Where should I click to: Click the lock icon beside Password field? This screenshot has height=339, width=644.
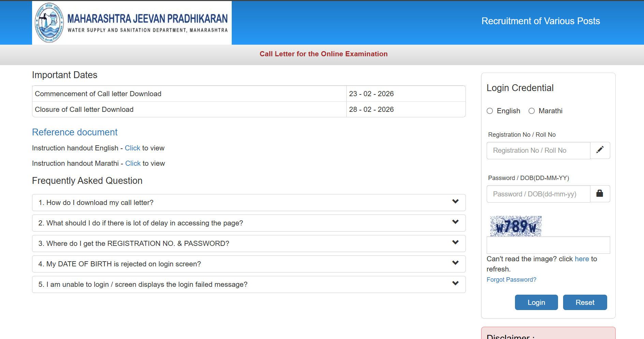click(600, 194)
